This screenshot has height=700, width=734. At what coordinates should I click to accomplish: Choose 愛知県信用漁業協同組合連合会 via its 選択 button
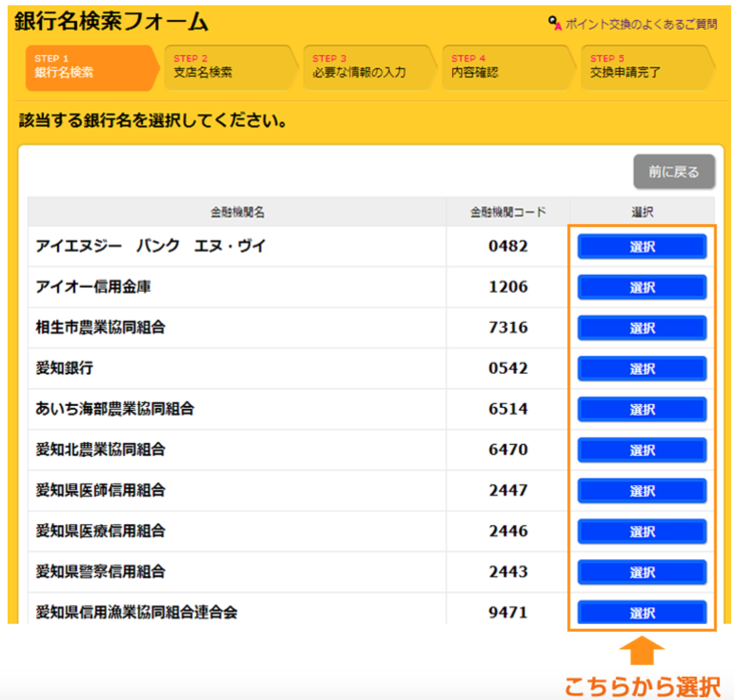pos(642,612)
